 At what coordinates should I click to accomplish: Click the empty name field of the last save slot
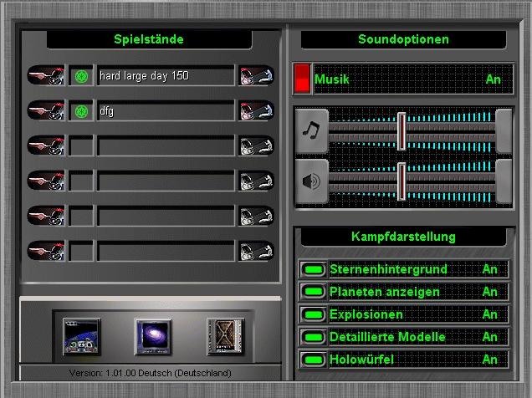166,251
